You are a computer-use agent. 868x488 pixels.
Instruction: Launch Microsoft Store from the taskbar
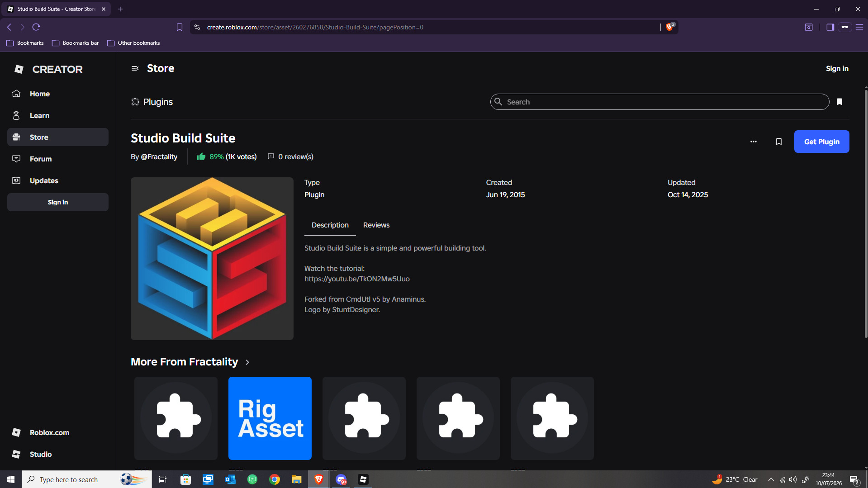pyautogui.click(x=185, y=479)
